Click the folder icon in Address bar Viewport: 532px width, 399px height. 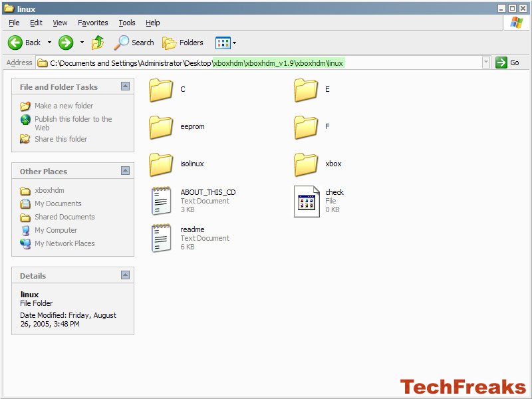(x=43, y=63)
